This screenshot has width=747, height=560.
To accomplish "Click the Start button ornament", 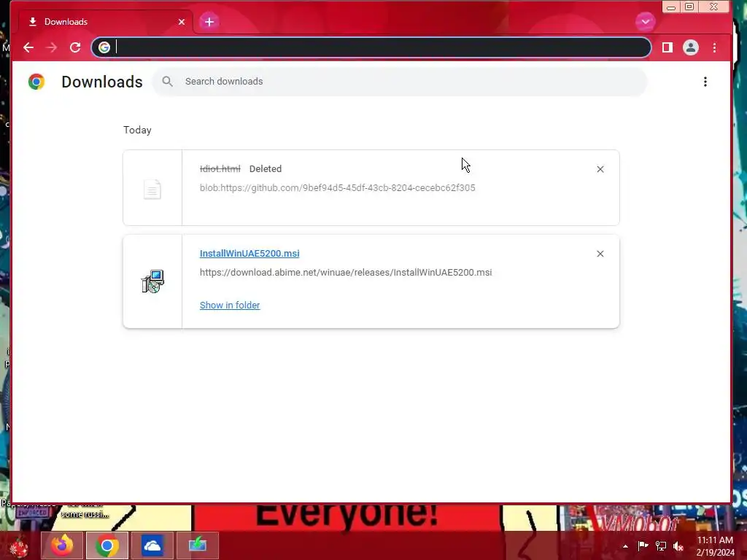I will tap(19, 547).
